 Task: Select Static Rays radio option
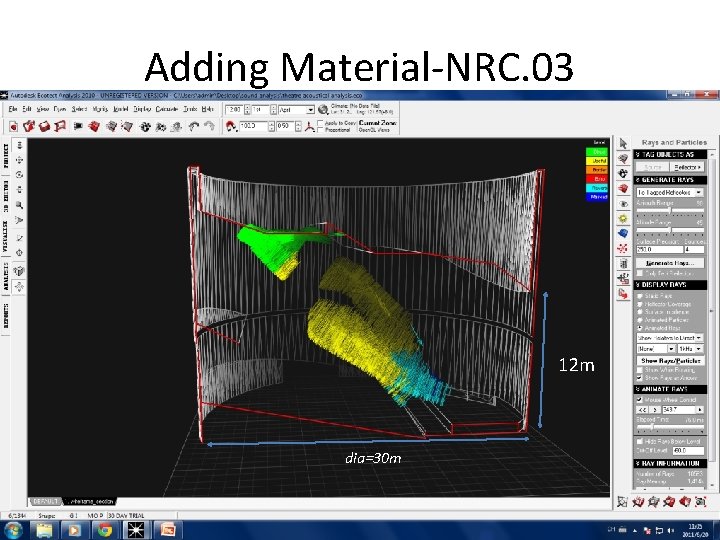coord(640,296)
